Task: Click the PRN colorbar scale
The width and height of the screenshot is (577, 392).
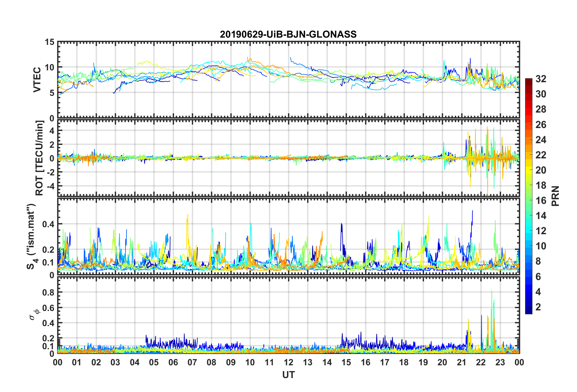Action: click(x=528, y=196)
